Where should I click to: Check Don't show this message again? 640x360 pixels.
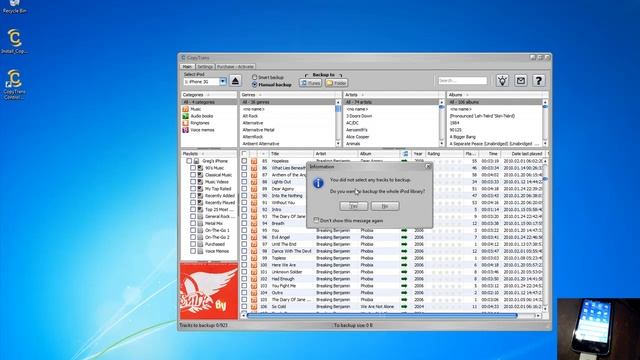(316, 220)
